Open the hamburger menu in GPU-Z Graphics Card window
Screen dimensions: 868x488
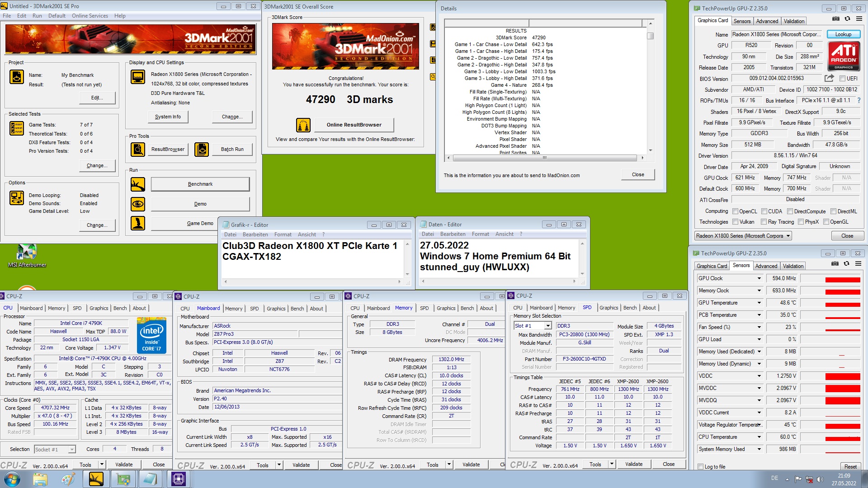click(x=859, y=19)
